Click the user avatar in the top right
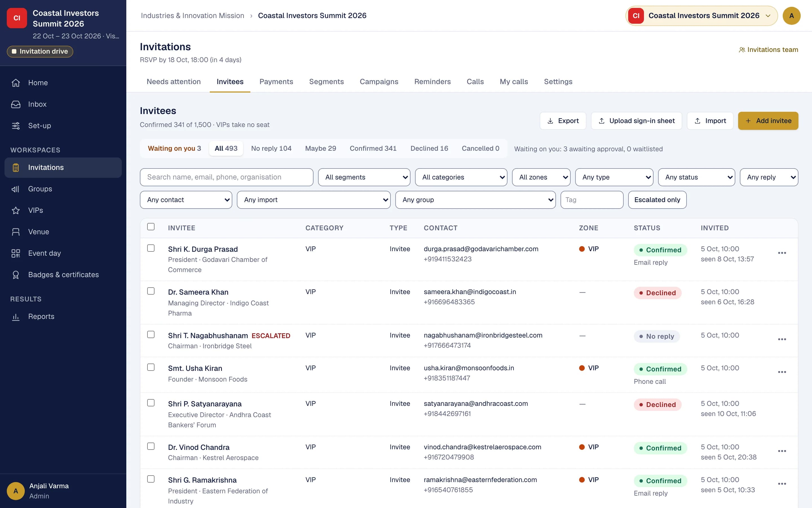The image size is (812, 508). click(x=791, y=16)
